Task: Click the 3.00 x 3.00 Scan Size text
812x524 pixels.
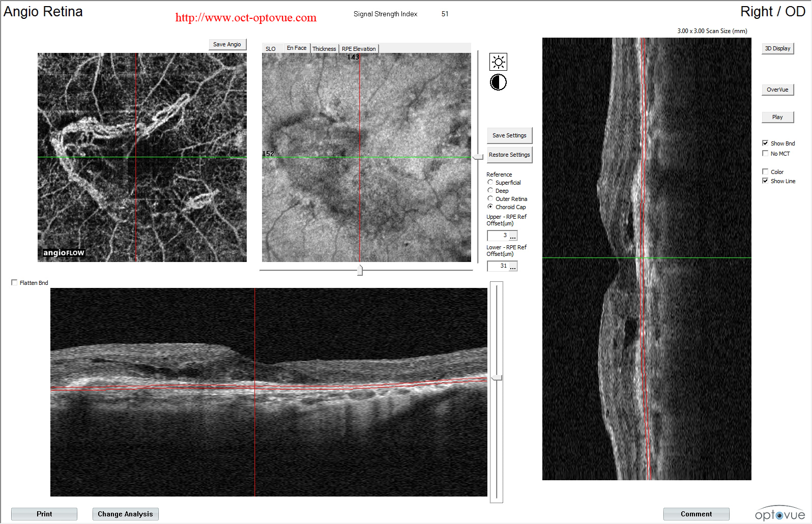Action: pos(712,31)
